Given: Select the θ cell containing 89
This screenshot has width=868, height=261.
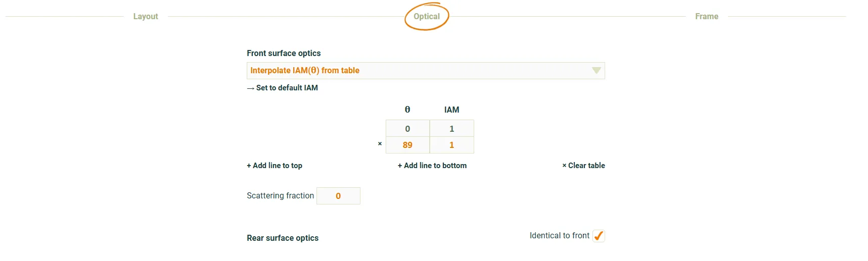Looking at the screenshot, I should click(407, 145).
